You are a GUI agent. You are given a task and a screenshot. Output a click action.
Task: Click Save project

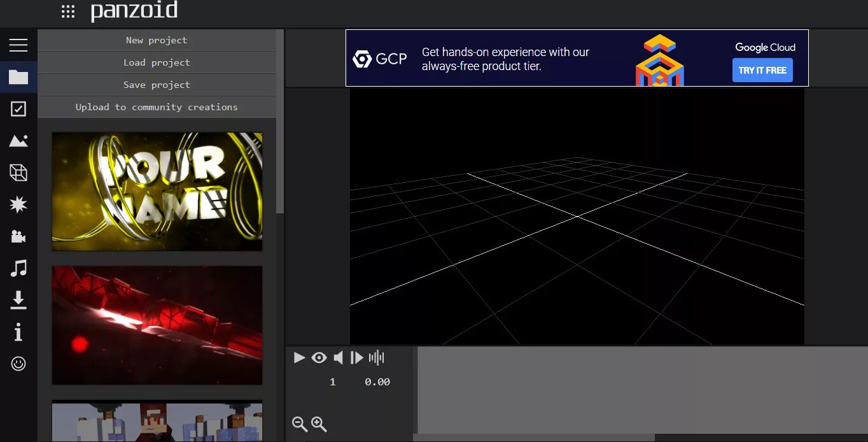(x=157, y=85)
